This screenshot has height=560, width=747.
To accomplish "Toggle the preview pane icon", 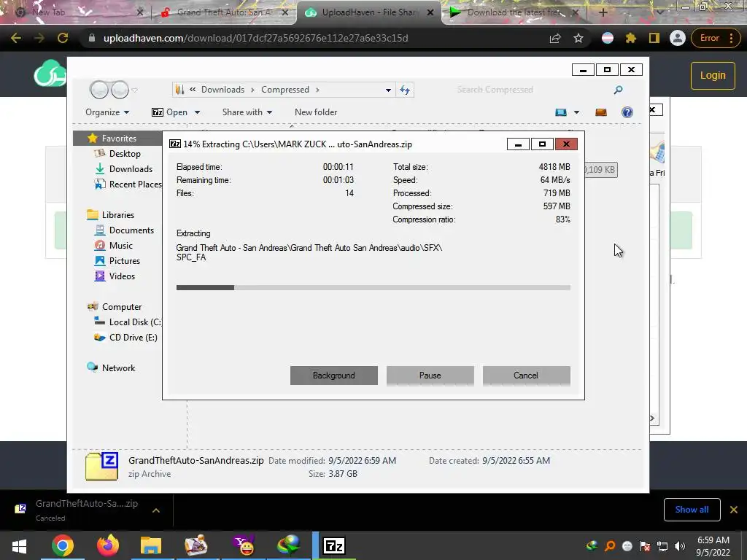I will coord(601,112).
